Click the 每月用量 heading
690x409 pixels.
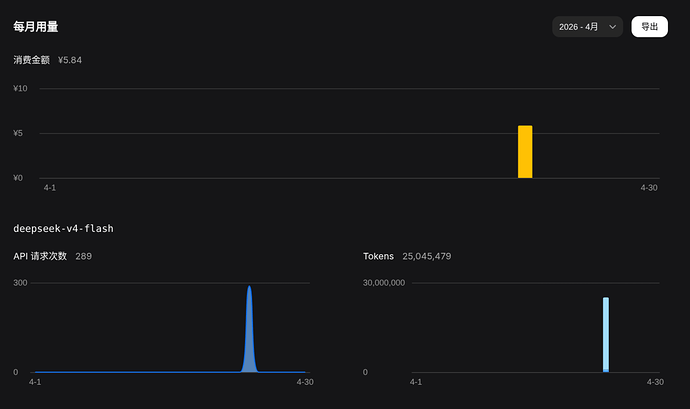click(36, 27)
